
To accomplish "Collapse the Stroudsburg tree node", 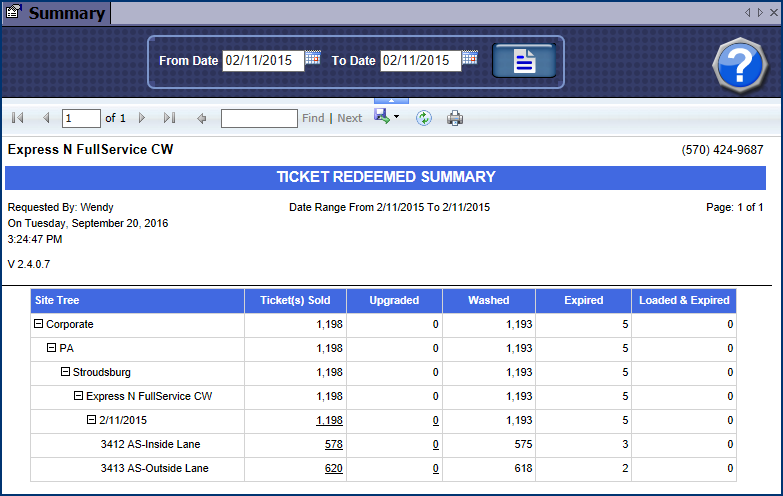I will 65,372.
